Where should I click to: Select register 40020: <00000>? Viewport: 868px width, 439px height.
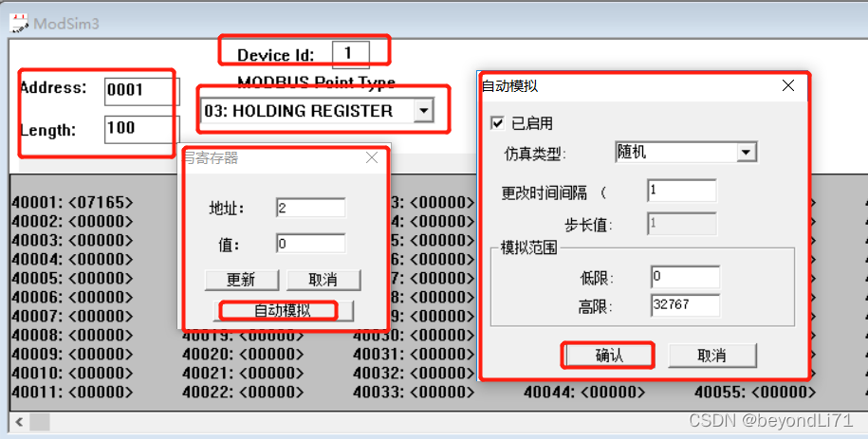pyautogui.click(x=243, y=354)
